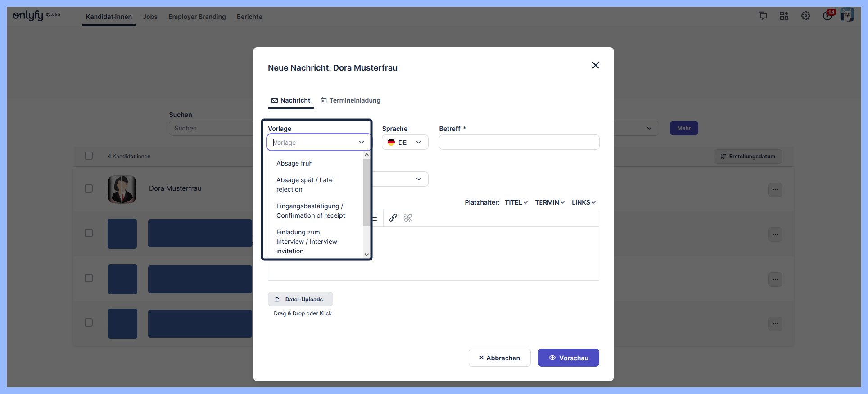The height and width of the screenshot is (394, 868).
Task: Expand the TITEL placeholder dropdown
Action: [516, 202]
